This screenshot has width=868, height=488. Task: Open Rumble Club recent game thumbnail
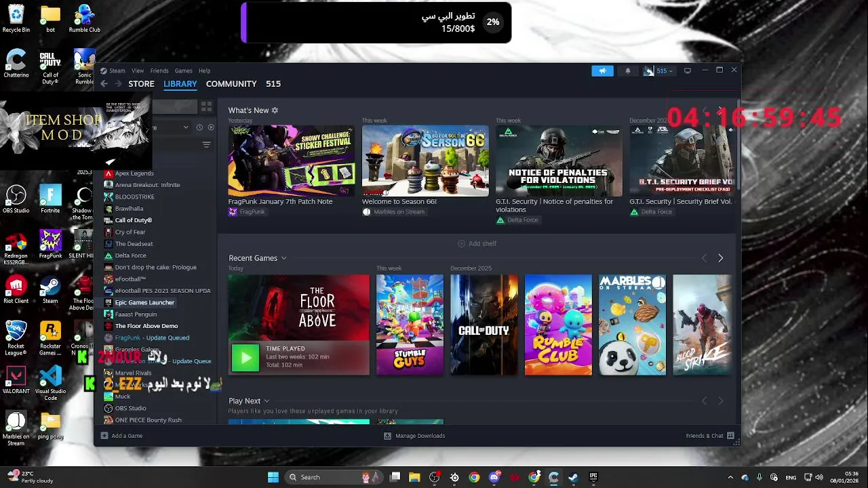click(x=558, y=325)
